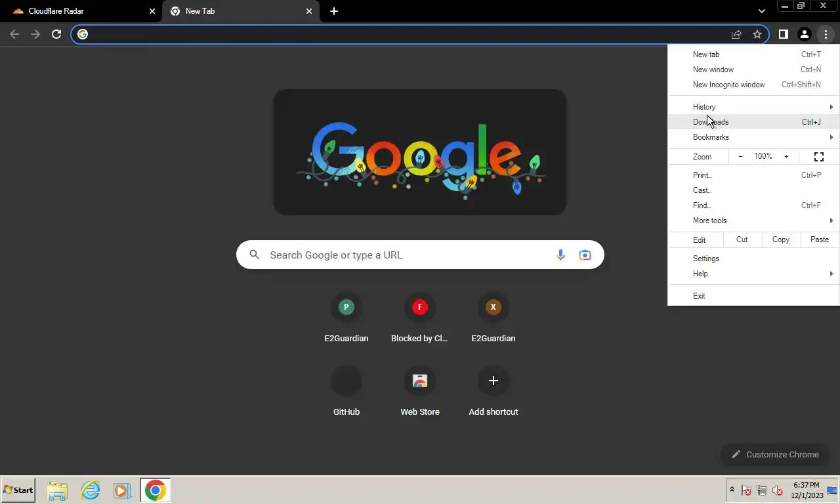Screen dimensions: 840x504
Task: Click Cut in the Edit row
Action: (x=742, y=240)
